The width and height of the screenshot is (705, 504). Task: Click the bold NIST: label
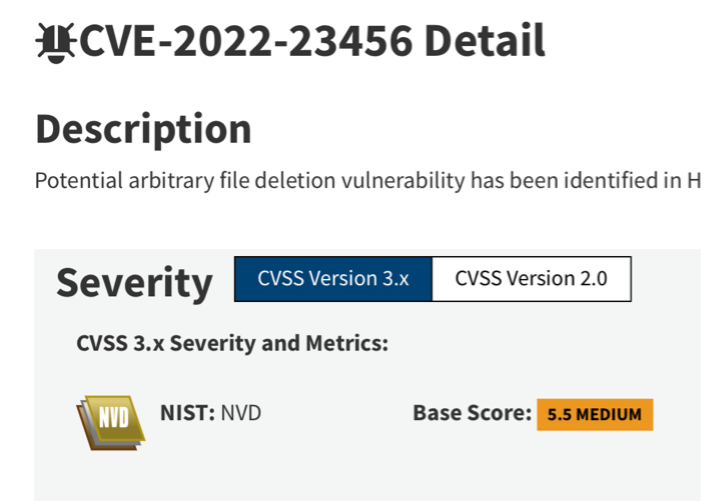187,412
